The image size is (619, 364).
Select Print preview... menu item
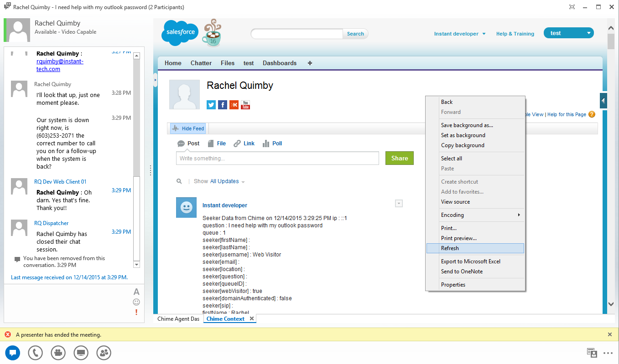coord(475,238)
